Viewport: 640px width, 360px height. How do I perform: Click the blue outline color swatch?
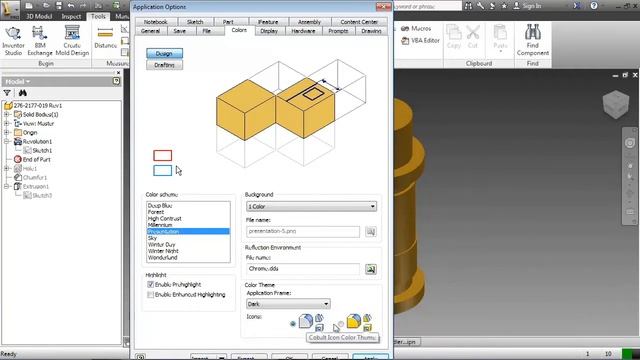click(162, 171)
